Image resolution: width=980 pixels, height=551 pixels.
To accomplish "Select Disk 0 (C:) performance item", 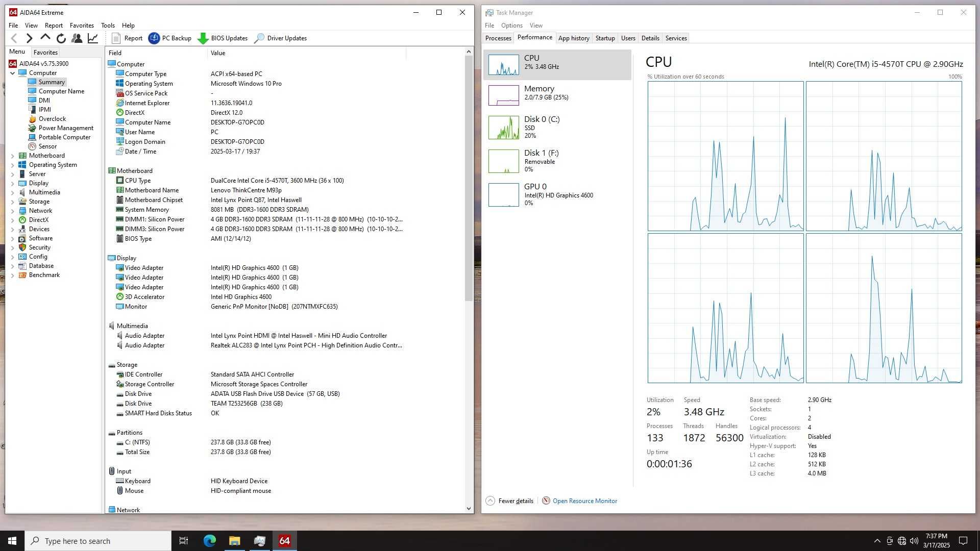I will 557,128.
